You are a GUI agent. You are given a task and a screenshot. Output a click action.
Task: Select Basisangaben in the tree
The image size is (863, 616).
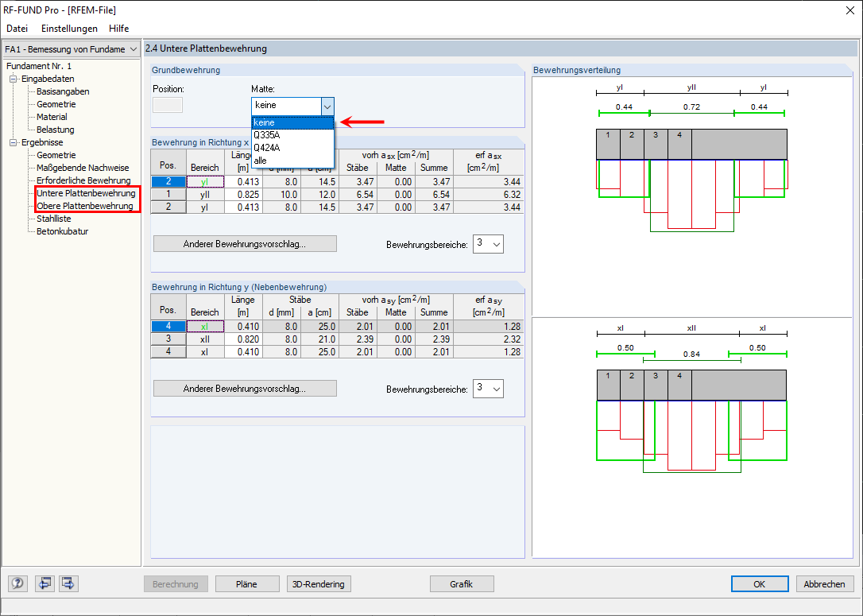(63, 91)
